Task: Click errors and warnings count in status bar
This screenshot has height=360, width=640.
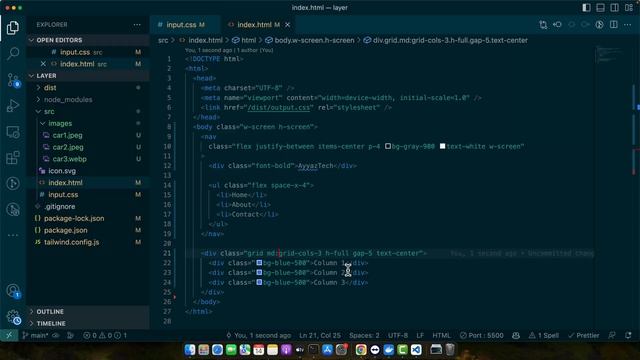Action: click(x=105, y=336)
